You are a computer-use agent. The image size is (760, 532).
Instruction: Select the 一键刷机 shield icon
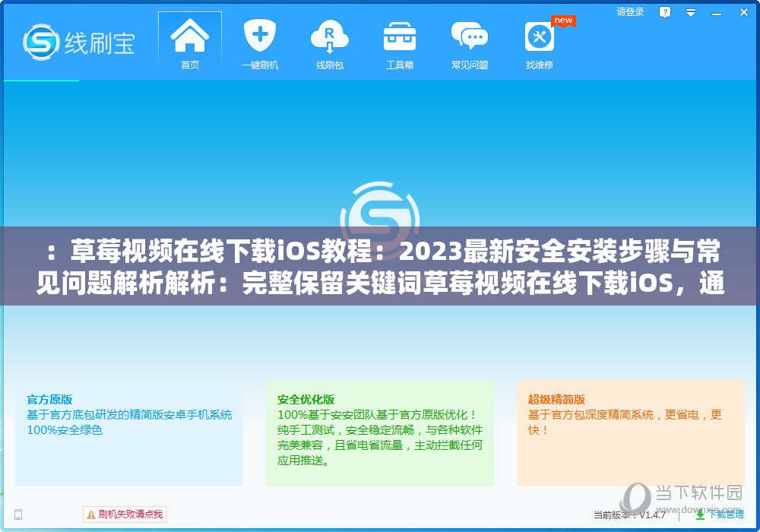[259, 33]
